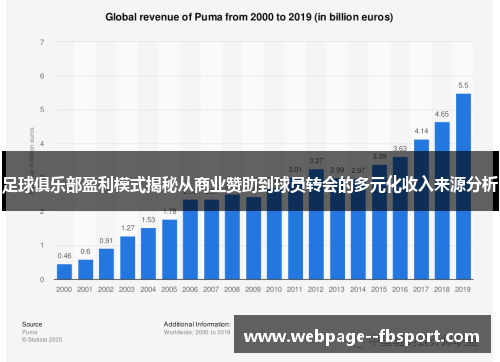Click the 2000 x-axis year label
The width and height of the screenshot is (500, 362).
pyautogui.click(x=64, y=289)
